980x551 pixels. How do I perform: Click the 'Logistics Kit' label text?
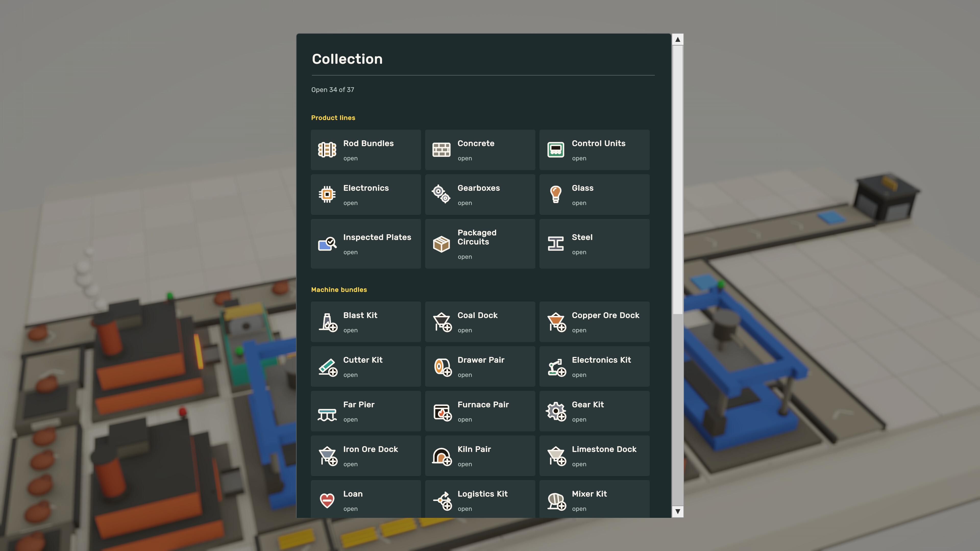pyautogui.click(x=482, y=494)
